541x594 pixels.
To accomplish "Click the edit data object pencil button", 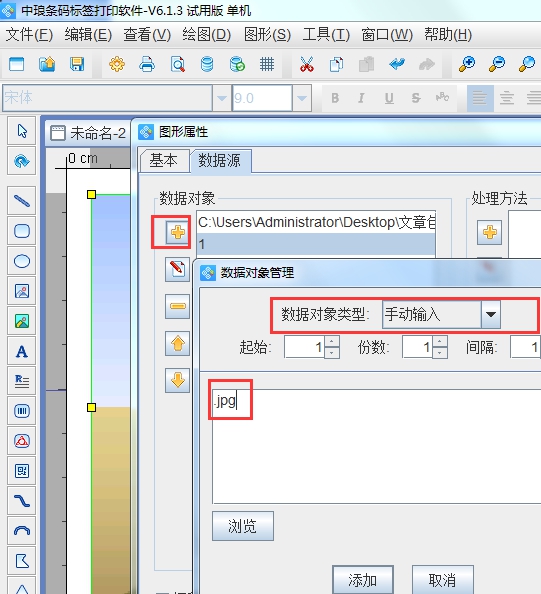I will point(177,269).
